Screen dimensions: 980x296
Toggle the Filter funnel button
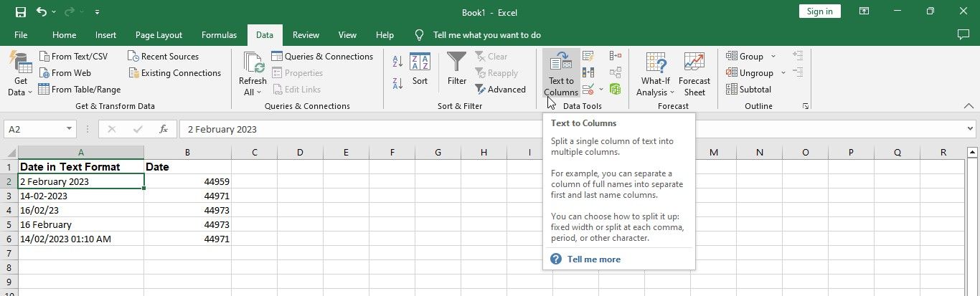[x=457, y=69]
